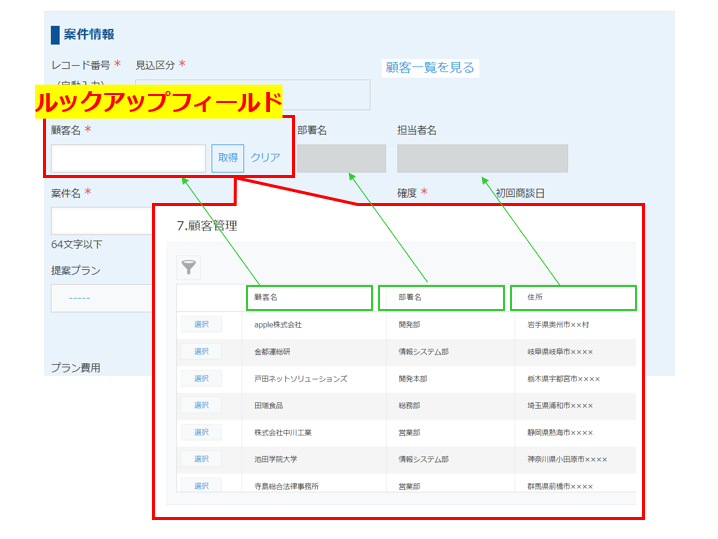The width and height of the screenshot is (718, 539).
Task: Choose 選択 for 寺島総合法律事務所
Action: [x=201, y=485]
